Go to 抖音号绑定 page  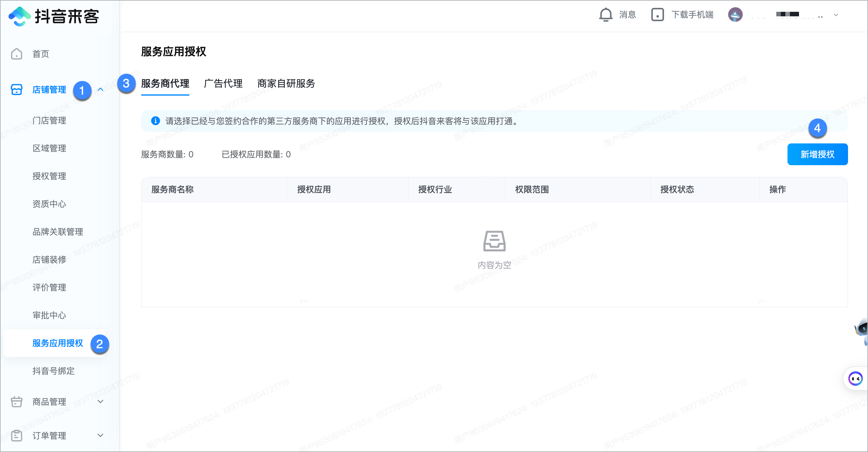pyautogui.click(x=53, y=371)
